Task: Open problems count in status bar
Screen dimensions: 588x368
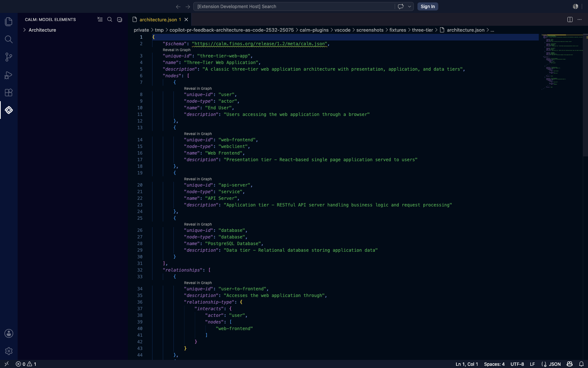Action: click(x=26, y=364)
